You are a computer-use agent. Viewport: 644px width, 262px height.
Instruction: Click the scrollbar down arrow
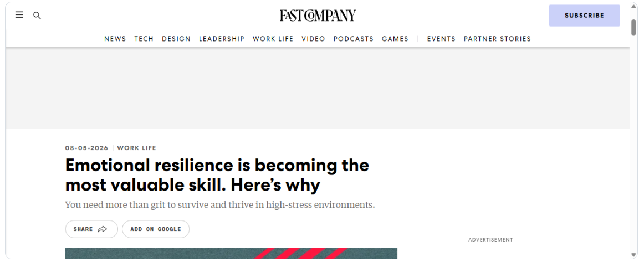[x=633, y=255]
